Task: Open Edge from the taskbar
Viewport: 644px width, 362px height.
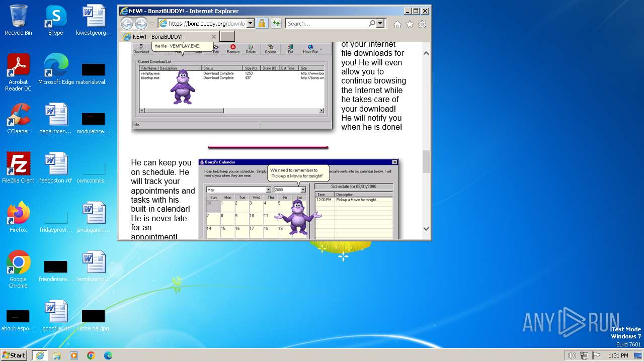Action: (x=108, y=355)
